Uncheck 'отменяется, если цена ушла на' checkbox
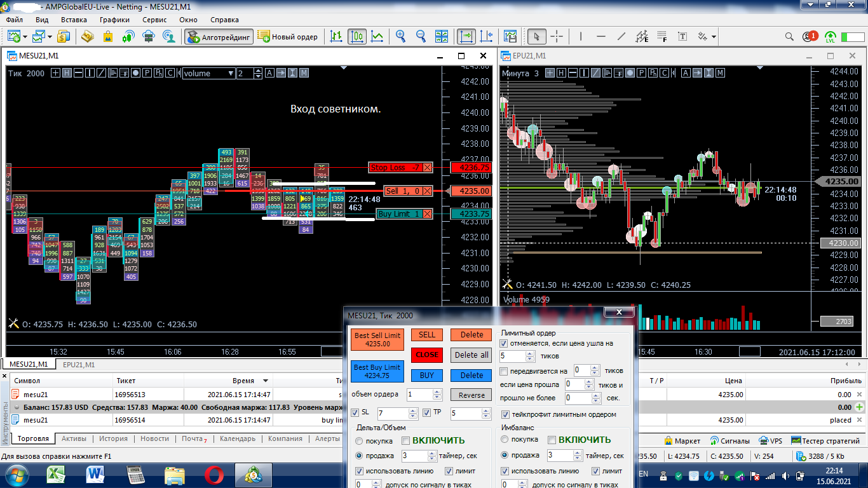868x488 pixels. 505,343
